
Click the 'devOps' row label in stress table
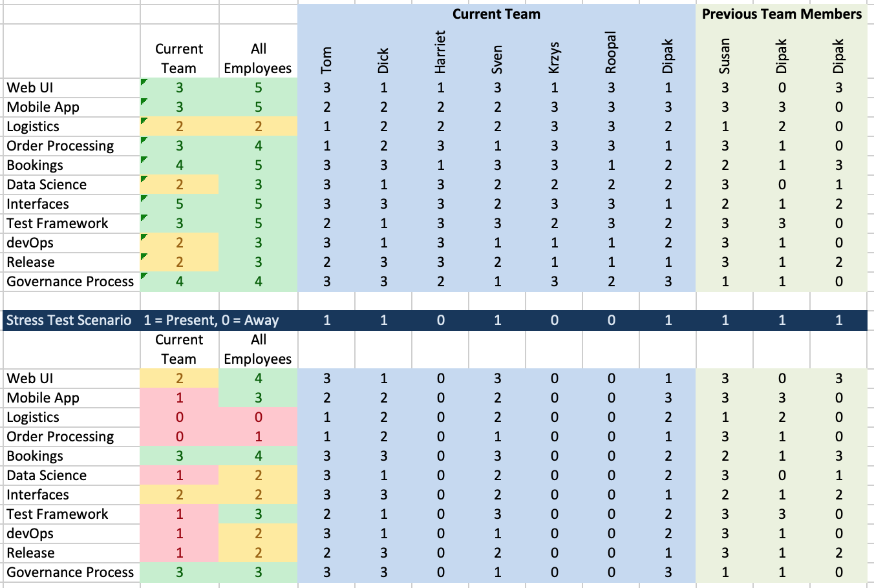click(30, 534)
